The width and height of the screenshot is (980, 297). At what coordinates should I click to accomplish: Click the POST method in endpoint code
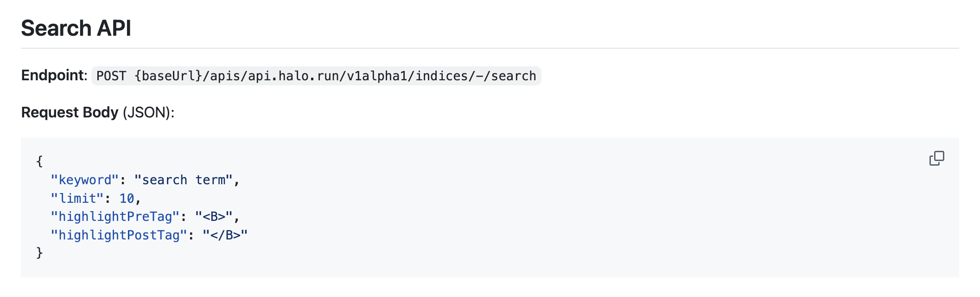click(111, 76)
